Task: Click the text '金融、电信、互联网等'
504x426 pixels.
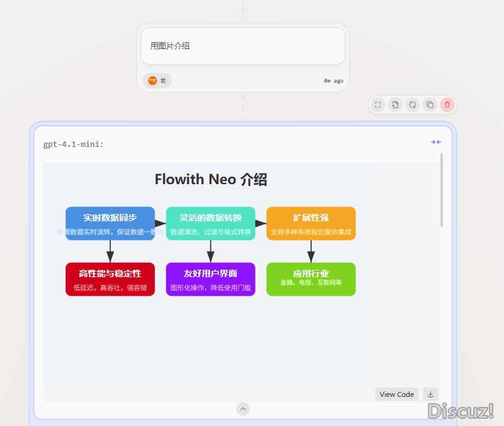Action: click(x=311, y=283)
